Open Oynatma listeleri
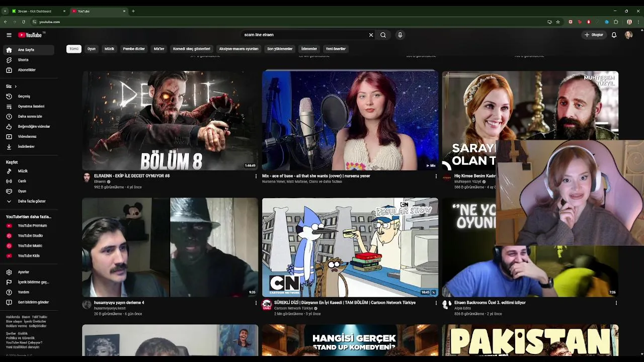Viewport: 644px width, 362px height. tap(28, 106)
